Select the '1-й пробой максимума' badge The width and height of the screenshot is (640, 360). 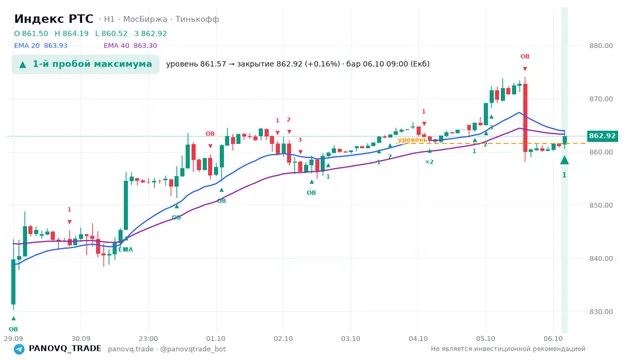pyautogui.click(x=85, y=64)
